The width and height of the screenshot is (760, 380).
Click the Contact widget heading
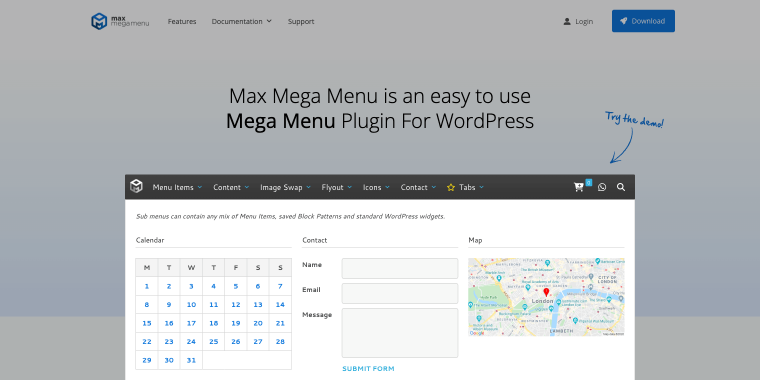pos(315,240)
